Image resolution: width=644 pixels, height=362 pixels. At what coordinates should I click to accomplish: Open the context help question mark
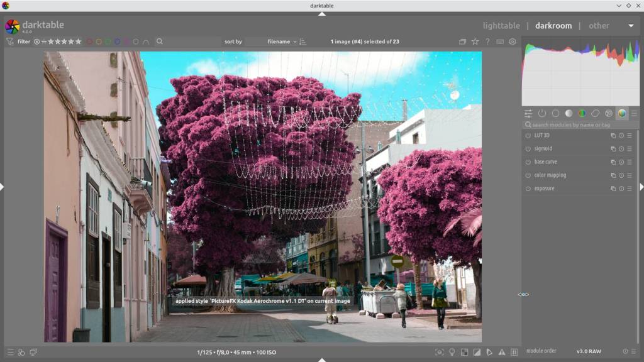487,41
